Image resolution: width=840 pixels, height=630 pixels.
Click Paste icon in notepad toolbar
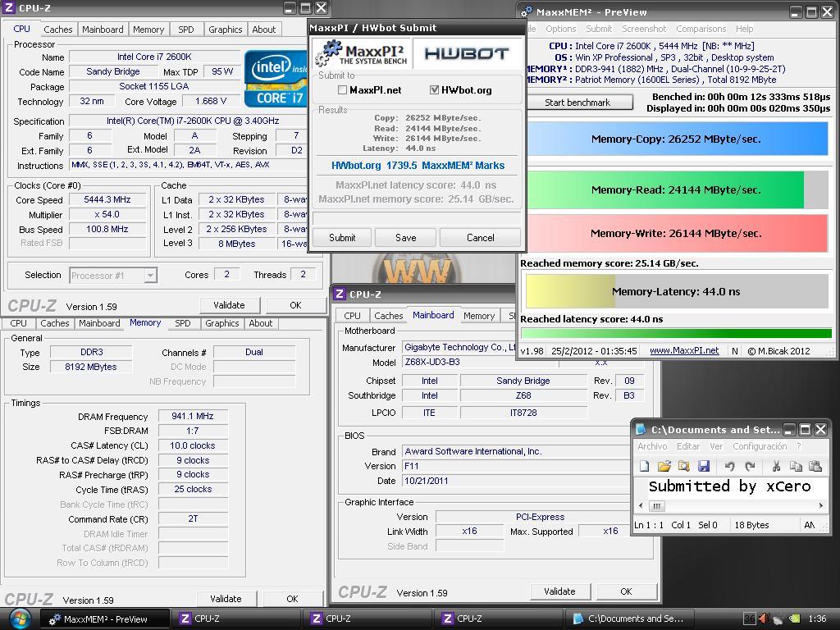[x=815, y=466]
